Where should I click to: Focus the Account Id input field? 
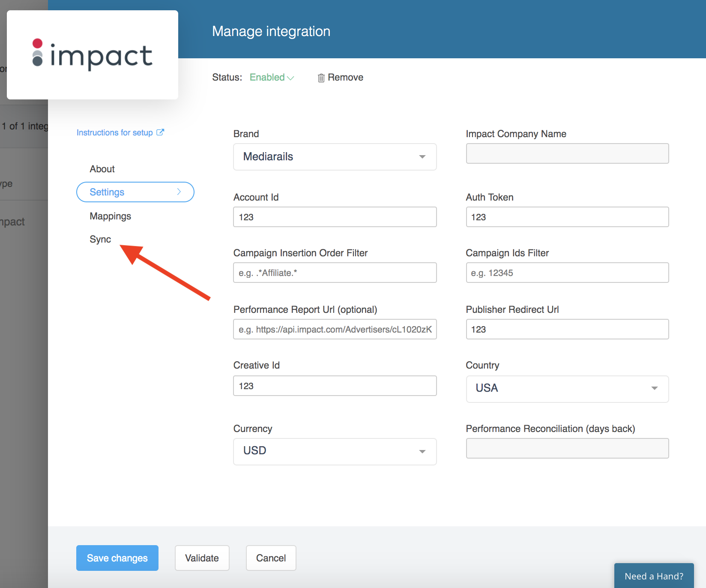click(335, 217)
